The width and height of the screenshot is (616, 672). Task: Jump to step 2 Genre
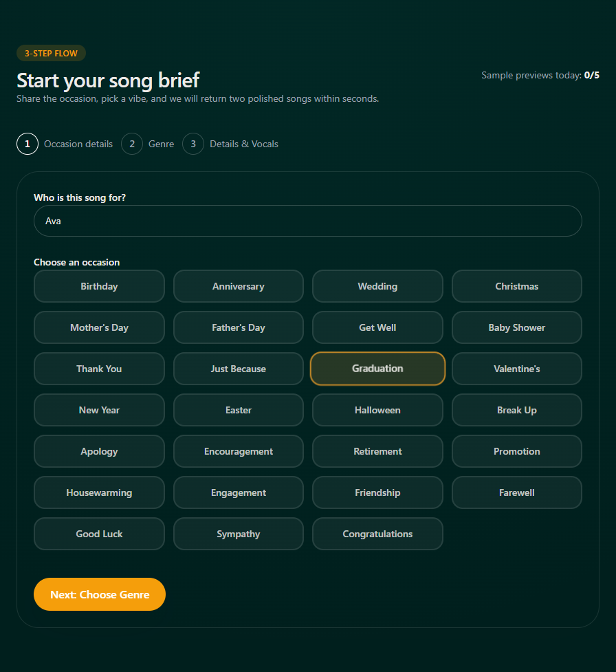(x=148, y=144)
